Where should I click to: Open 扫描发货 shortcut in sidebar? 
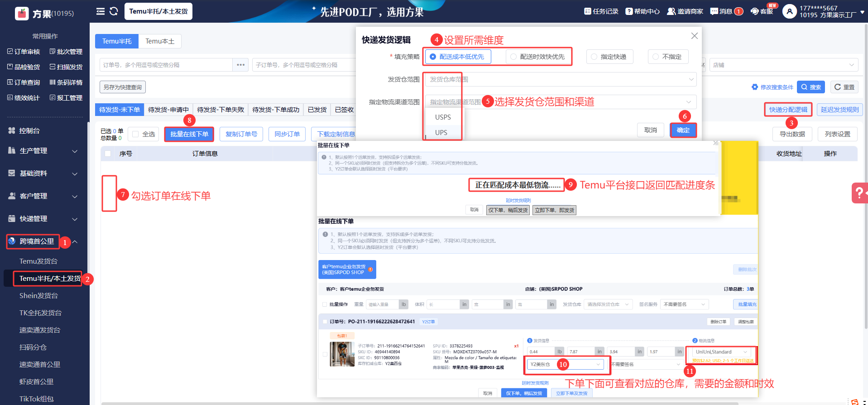pyautogui.click(x=66, y=67)
